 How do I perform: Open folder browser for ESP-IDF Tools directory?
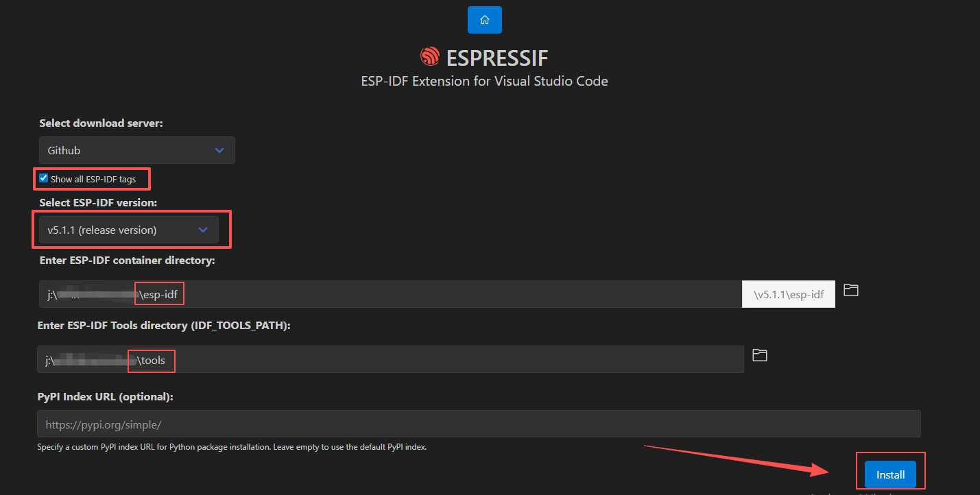pyautogui.click(x=759, y=355)
